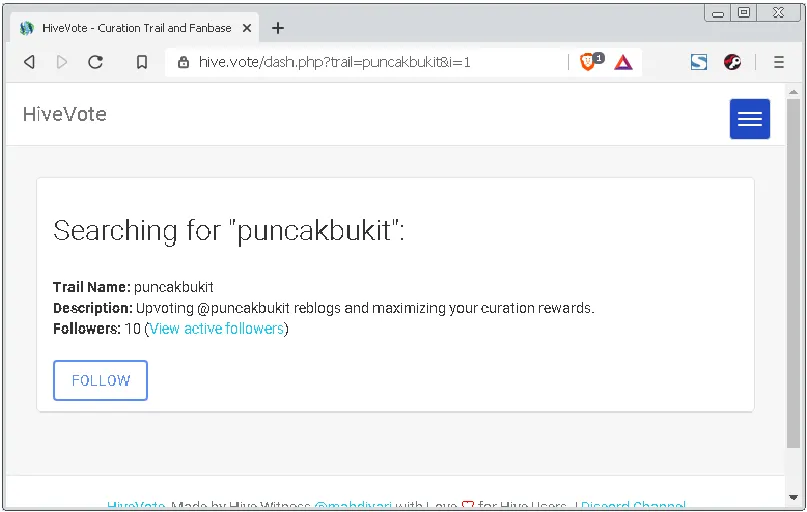The width and height of the screenshot is (807, 512).
Task: Click the Trail Name puncakbukit text
Action: [133, 287]
